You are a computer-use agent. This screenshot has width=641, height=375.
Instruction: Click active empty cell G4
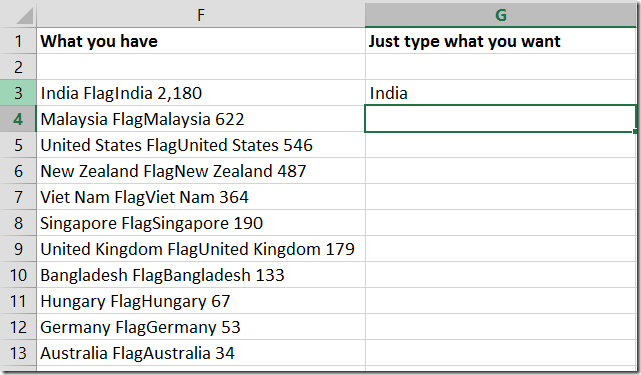tap(500, 119)
